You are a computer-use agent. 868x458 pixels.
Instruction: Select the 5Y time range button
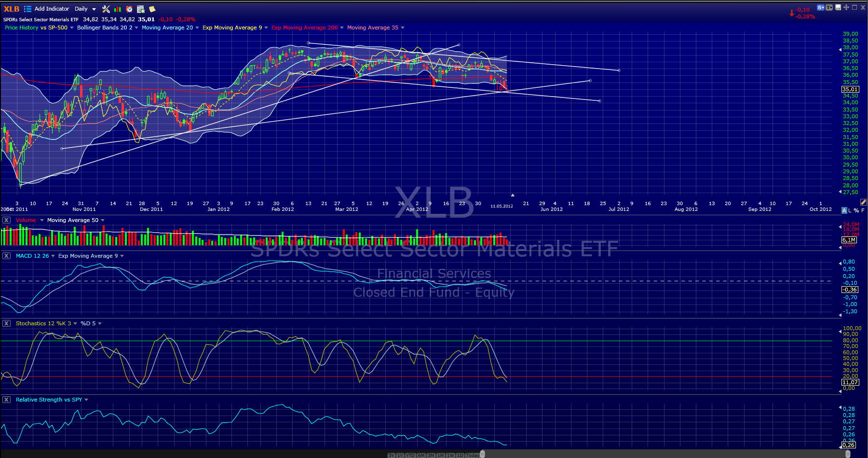coord(391,455)
